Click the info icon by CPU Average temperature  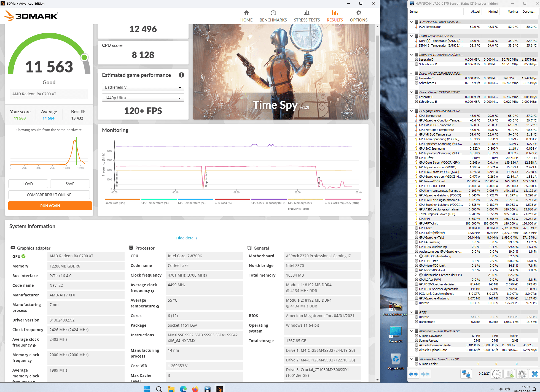158,306
